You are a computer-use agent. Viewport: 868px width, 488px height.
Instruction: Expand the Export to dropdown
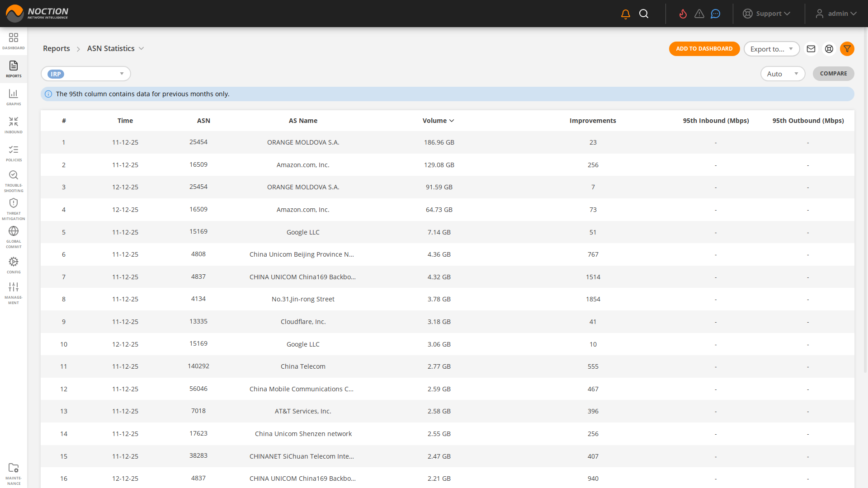(771, 49)
